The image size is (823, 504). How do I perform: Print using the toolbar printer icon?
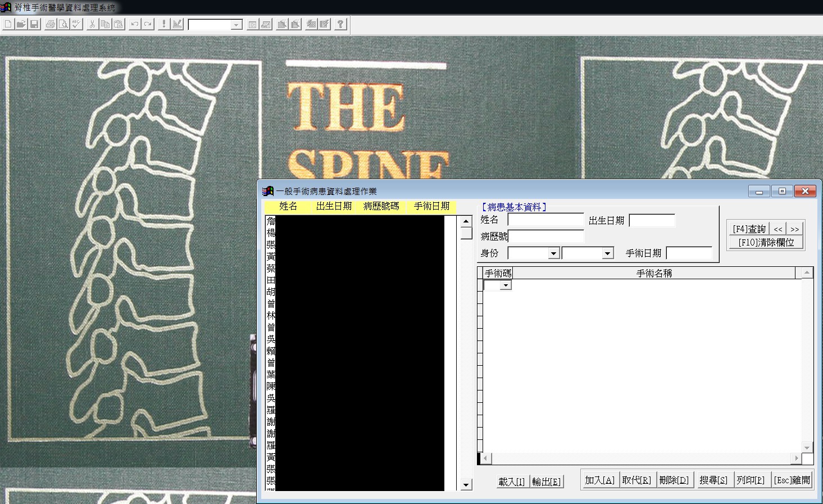pyautogui.click(x=51, y=24)
